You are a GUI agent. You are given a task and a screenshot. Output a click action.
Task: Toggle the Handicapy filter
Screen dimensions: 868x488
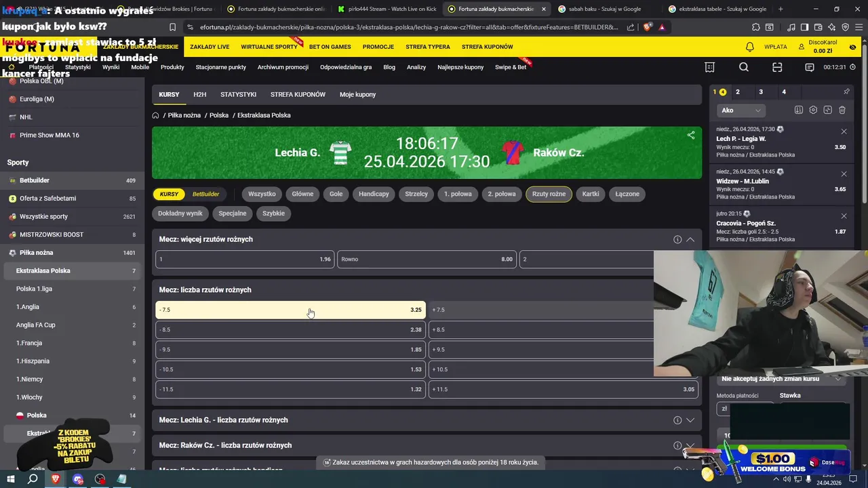pyautogui.click(x=374, y=194)
